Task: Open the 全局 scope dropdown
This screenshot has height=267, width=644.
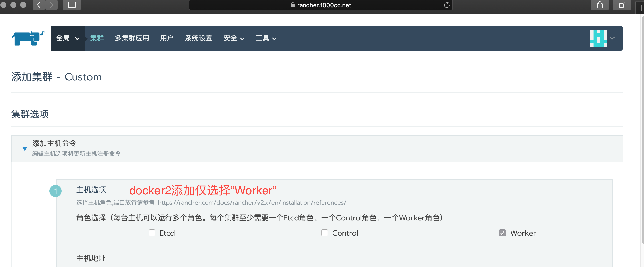Action: 68,38
